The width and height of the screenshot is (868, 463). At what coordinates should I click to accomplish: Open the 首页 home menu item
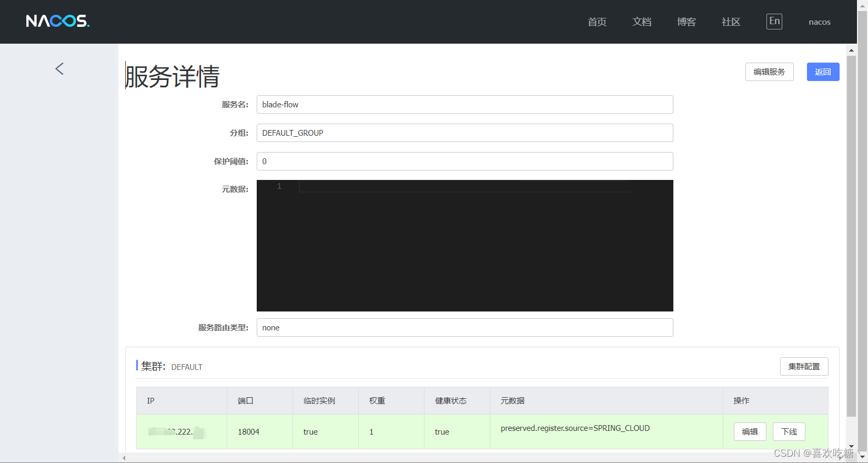tap(597, 22)
